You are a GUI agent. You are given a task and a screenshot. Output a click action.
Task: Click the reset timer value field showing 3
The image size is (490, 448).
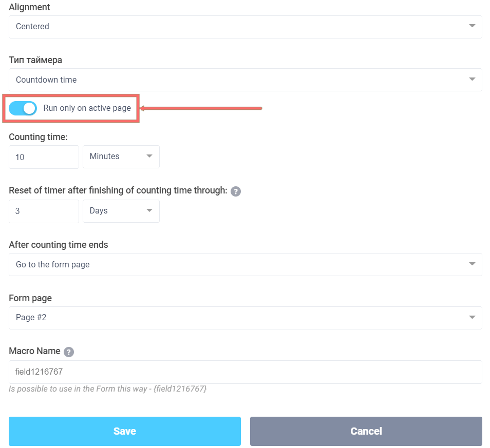click(x=44, y=211)
